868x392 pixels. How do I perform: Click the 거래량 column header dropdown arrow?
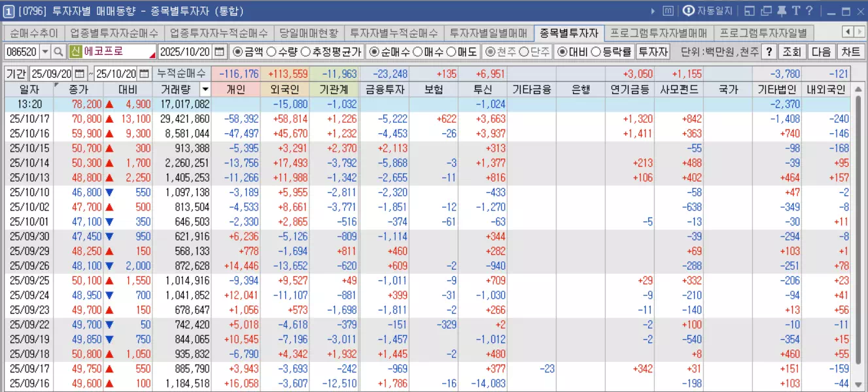tap(205, 90)
